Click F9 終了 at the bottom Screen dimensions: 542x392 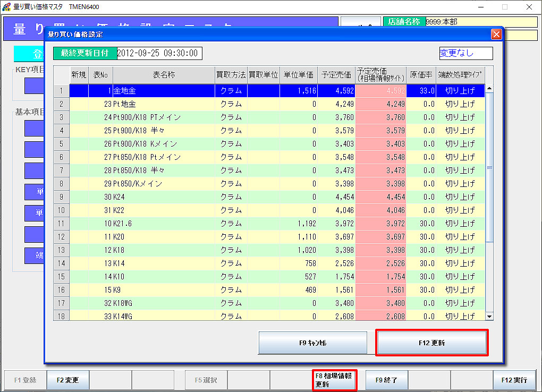(x=386, y=380)
